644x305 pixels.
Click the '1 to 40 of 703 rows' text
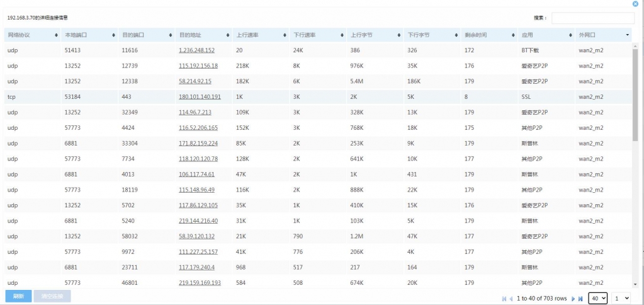(542, 299)
